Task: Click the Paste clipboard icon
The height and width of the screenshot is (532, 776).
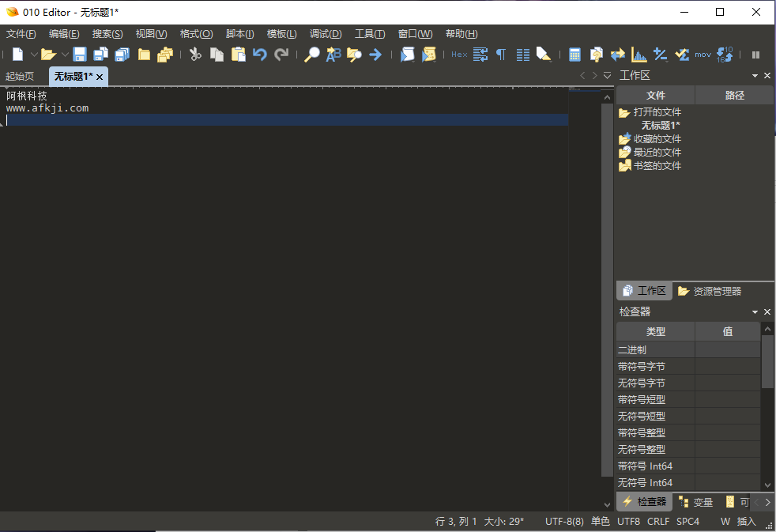Action: pyautogui.click(x=239, y=55)
